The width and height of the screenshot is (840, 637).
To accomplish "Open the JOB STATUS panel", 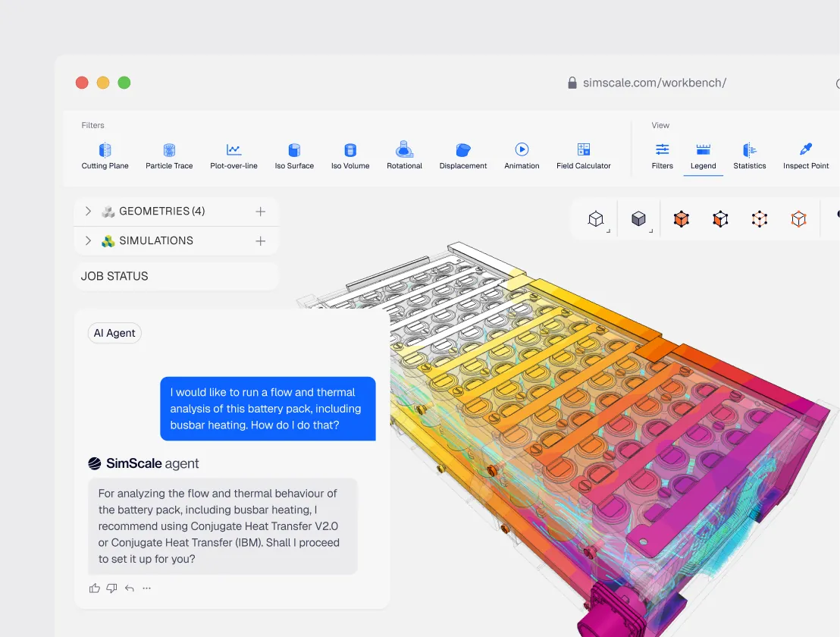I will point(176,277).
